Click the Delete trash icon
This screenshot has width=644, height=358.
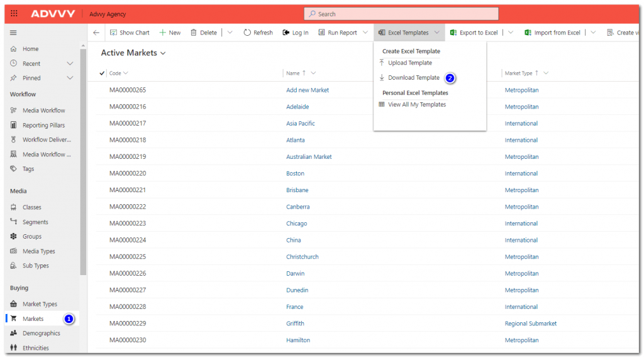click(x=194, y=33)
